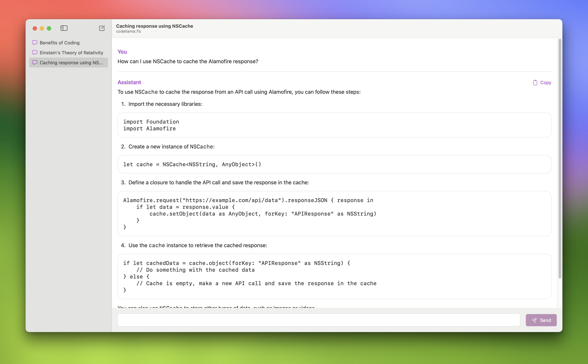Screen dimensions: 588x364
Task: Copy the assistant's response text
Action: (x=545, y=83)
